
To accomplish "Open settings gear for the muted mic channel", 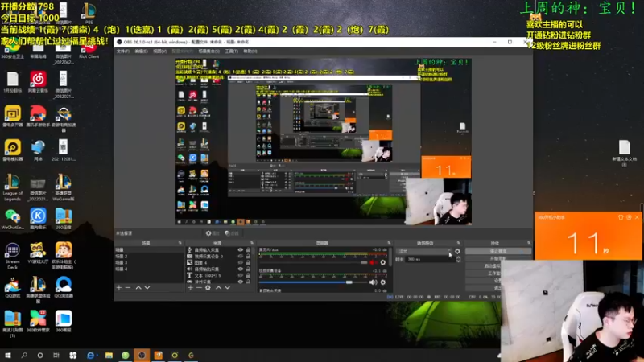I will coord(383,262).
